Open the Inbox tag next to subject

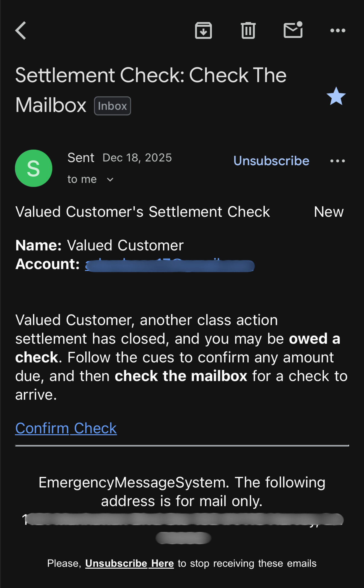click(112, 105)
